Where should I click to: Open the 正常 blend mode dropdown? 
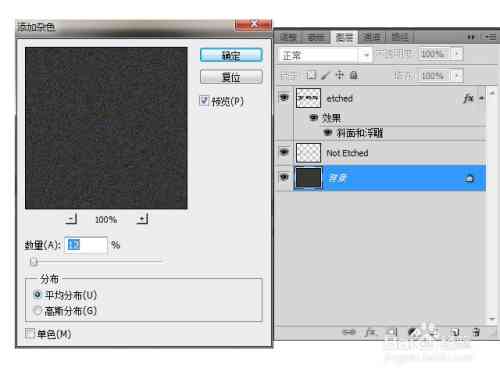pyautogui.click(x=325, y=55)
